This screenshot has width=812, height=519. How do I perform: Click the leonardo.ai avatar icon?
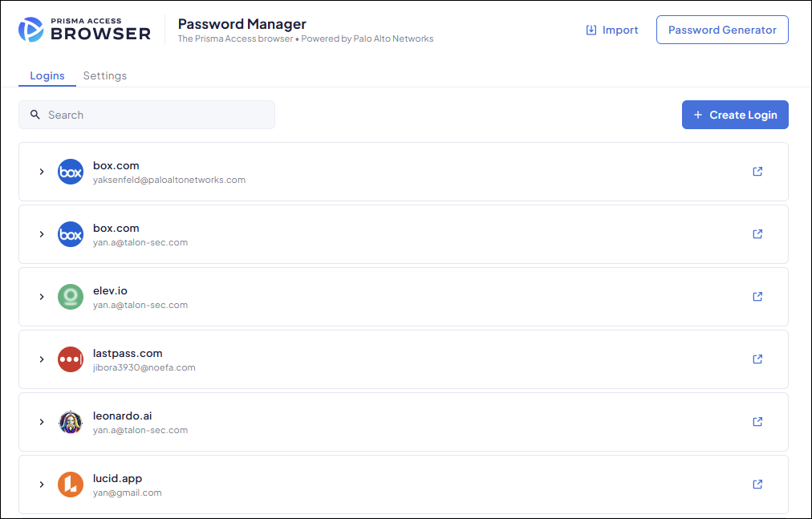pyautogui.click(x=71, y=422)
